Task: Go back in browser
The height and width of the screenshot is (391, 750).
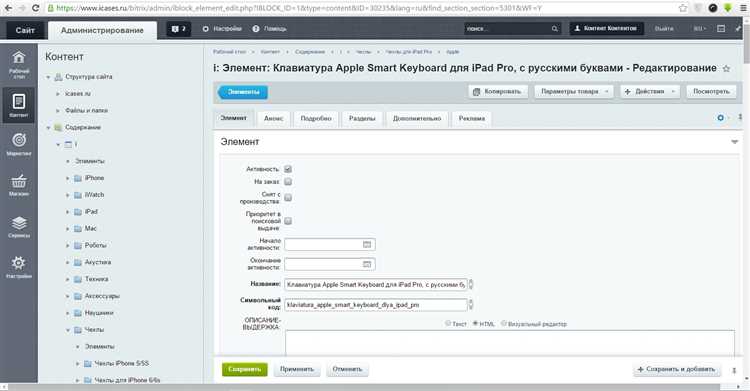Action: pos(8,8)
